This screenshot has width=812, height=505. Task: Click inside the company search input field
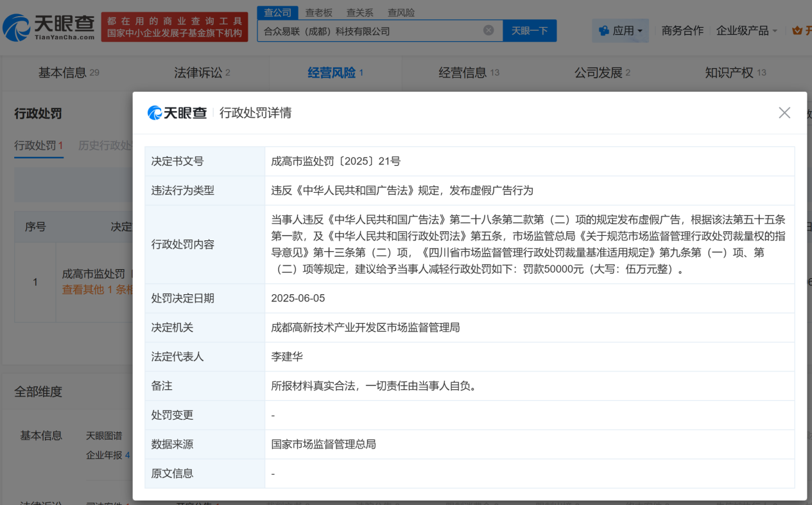(x=379, y=30)
